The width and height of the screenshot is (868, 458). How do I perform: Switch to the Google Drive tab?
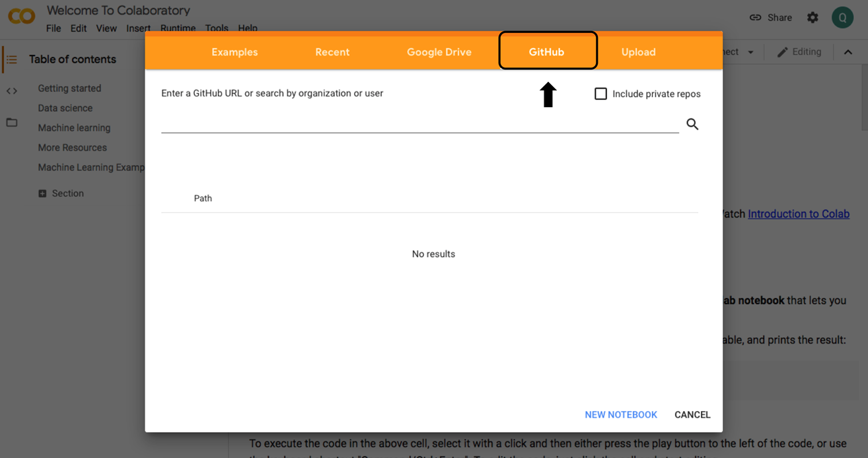click(439, 52)
